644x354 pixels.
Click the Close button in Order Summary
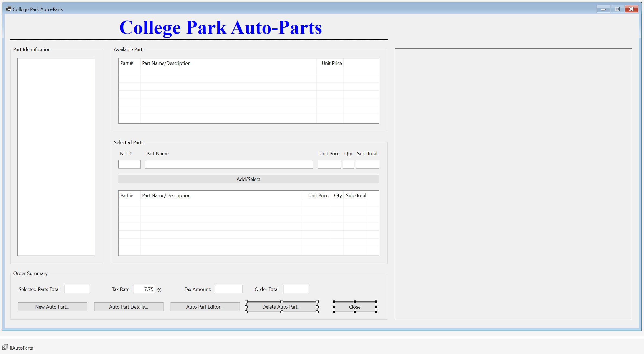355,307
